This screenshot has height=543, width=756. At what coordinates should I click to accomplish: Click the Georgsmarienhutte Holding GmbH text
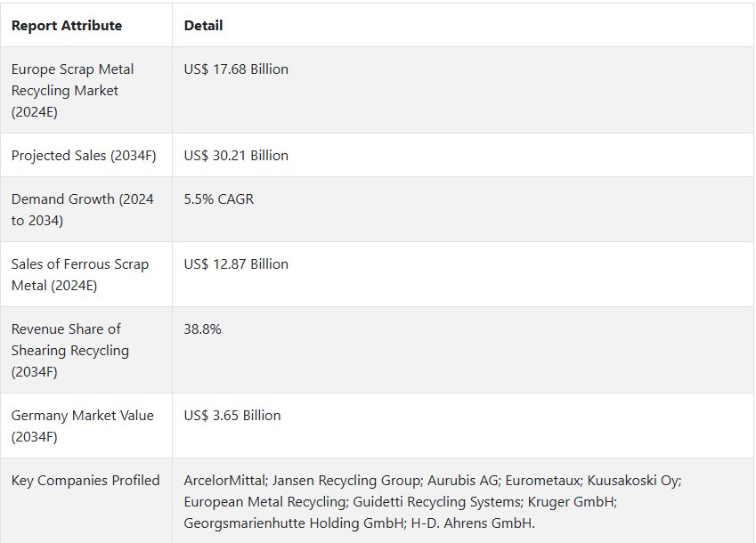pyautogui.click(x=290, y=523)
